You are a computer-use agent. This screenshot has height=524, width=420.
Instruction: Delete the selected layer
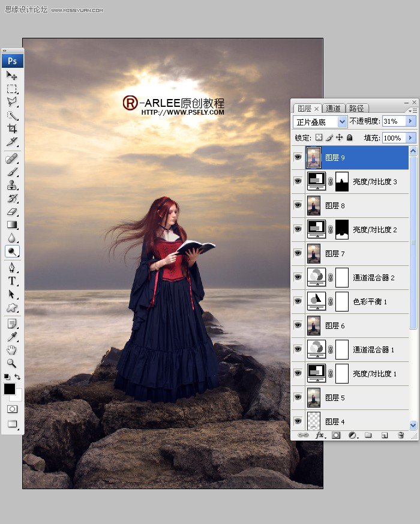(401, 435)
